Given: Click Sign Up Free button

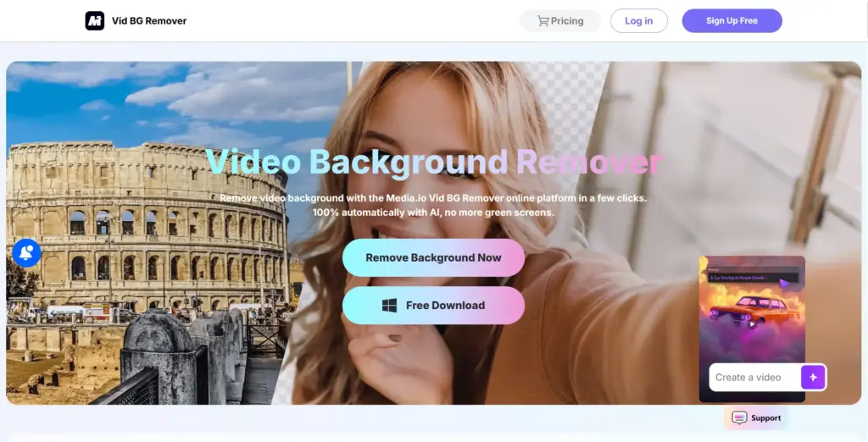Looking at the screenshot, I should 732,21.
